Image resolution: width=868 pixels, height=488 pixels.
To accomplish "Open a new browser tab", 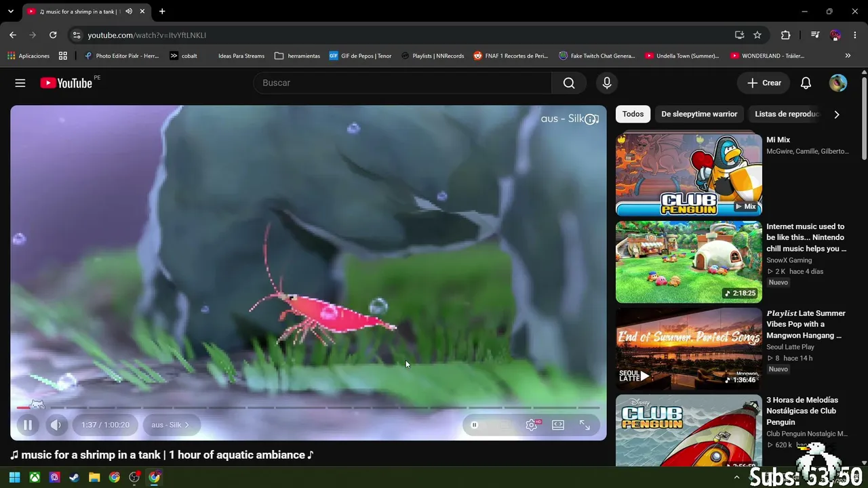I will 162,12.
